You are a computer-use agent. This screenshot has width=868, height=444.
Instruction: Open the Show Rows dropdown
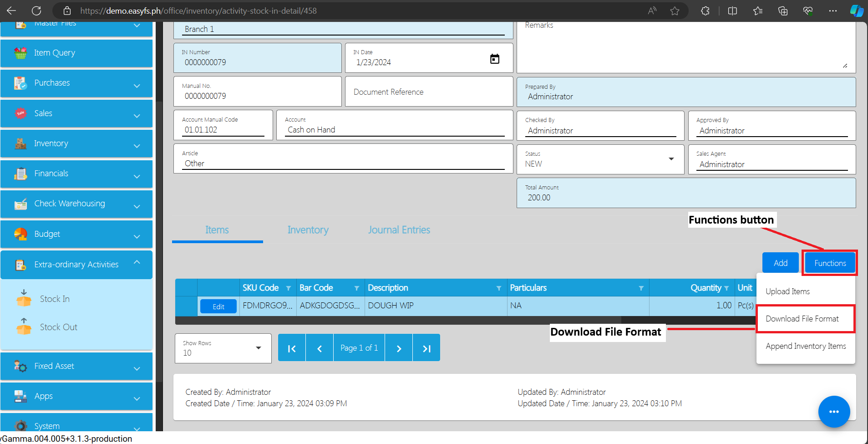(223, 348)
